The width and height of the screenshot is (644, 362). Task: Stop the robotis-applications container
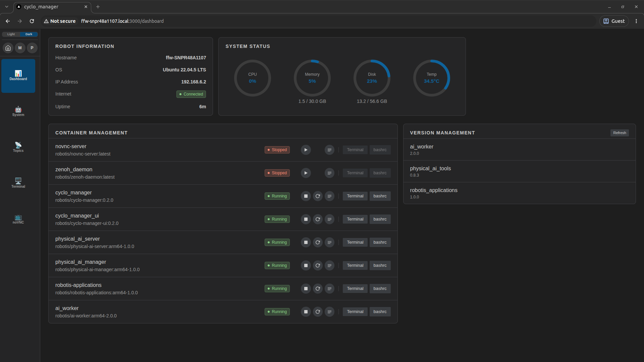point(306,289)
